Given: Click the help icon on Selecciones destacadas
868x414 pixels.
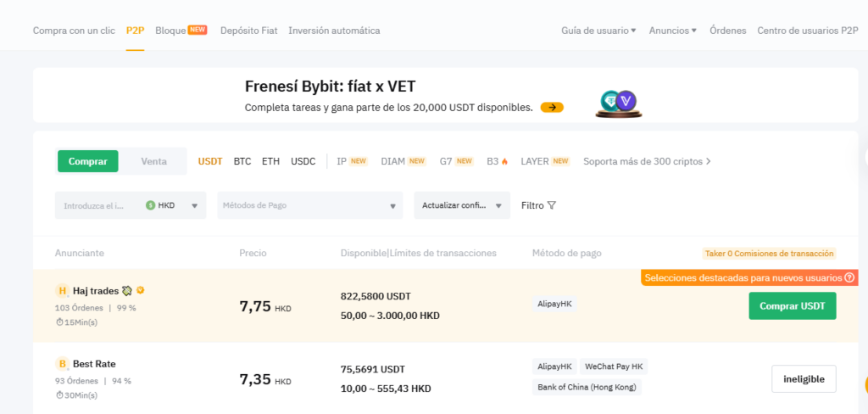Looking at the screenshot, I should click(849, 277).
